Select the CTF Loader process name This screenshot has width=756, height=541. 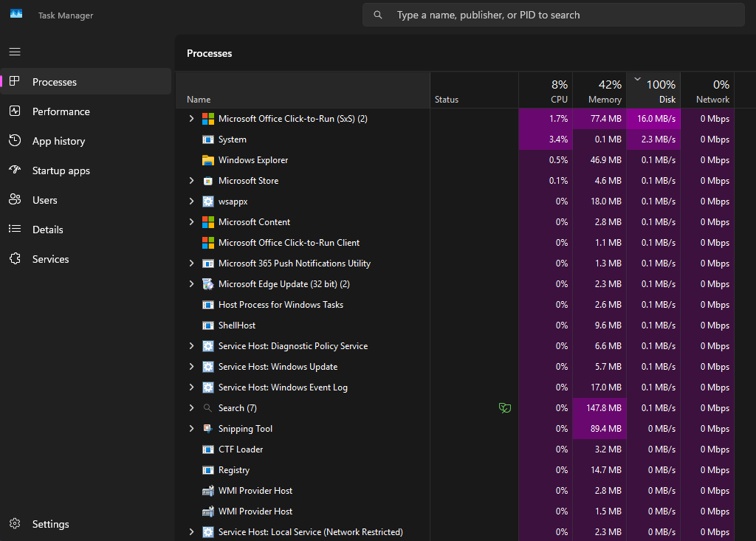(241, 449)
